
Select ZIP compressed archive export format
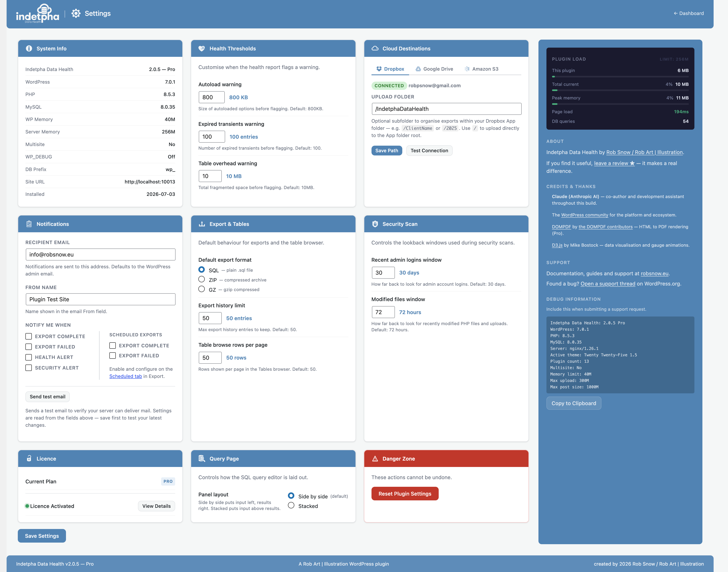click(x=202, y=279)
